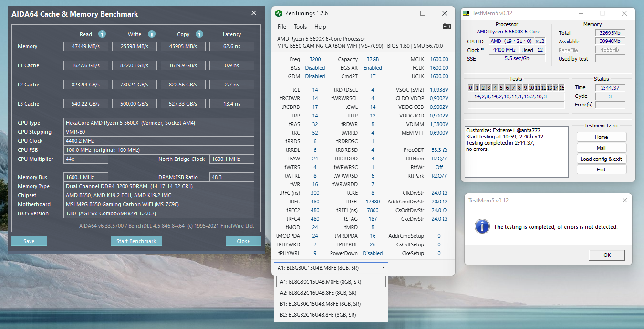Click the L3 Cache Copy value 527.33 GB/s
Image resolution: width=644 pixels, height=329 pixels.
click(x=183, y=104)
